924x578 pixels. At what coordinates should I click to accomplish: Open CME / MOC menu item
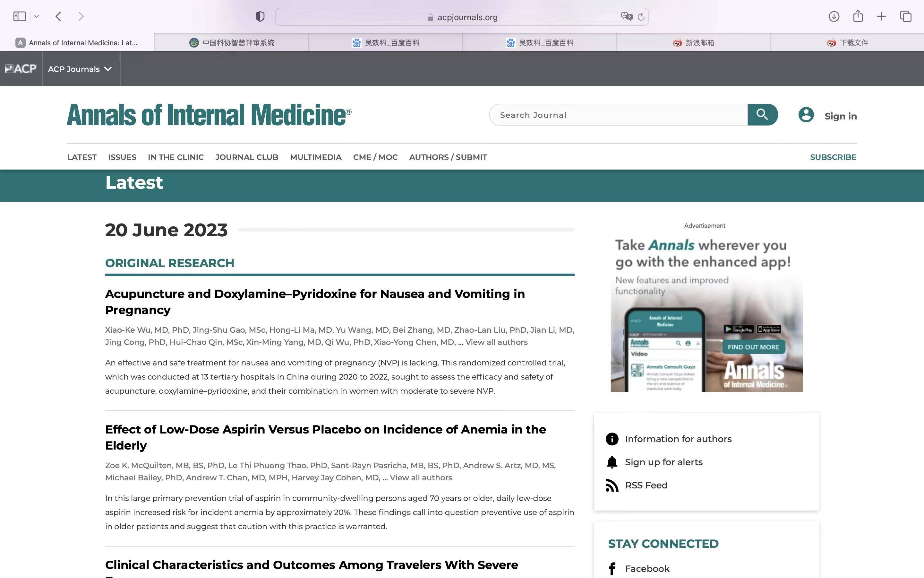point(375,157)
